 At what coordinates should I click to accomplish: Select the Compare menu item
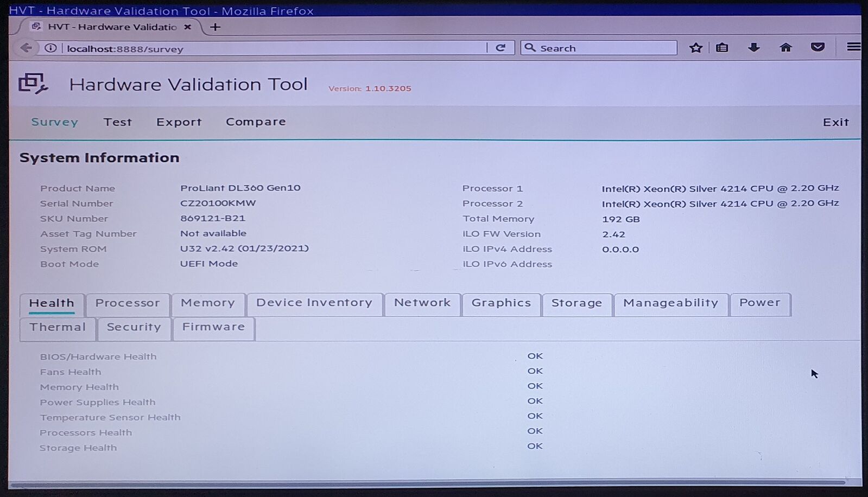pyautogui.click(x=256, y=122)
